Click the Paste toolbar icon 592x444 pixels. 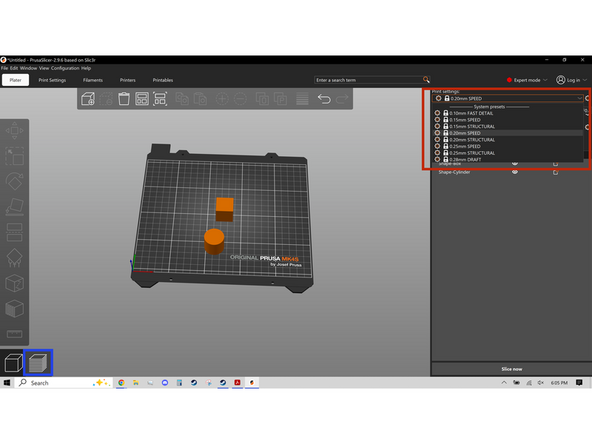(x=200, y=99)
